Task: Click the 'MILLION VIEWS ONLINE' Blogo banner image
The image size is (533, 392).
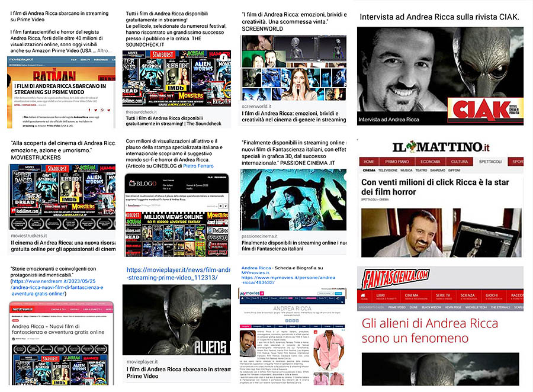Action: [176, 233]
